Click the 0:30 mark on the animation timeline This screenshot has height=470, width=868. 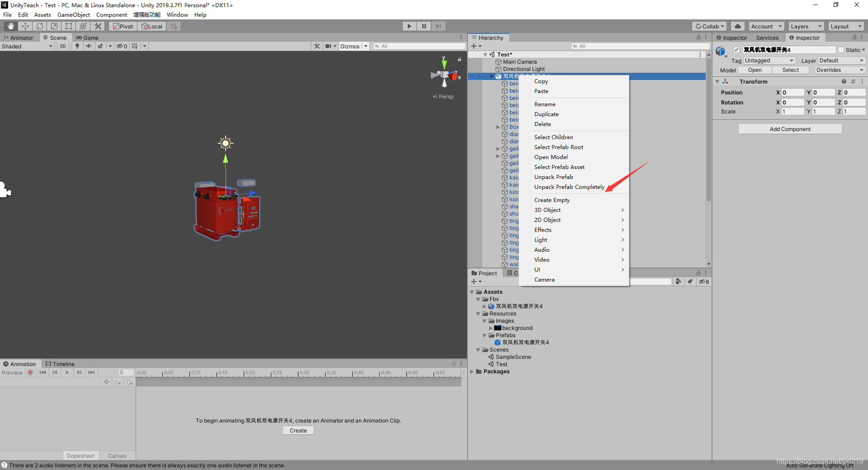pyautogui.click(x=304, y=373)
